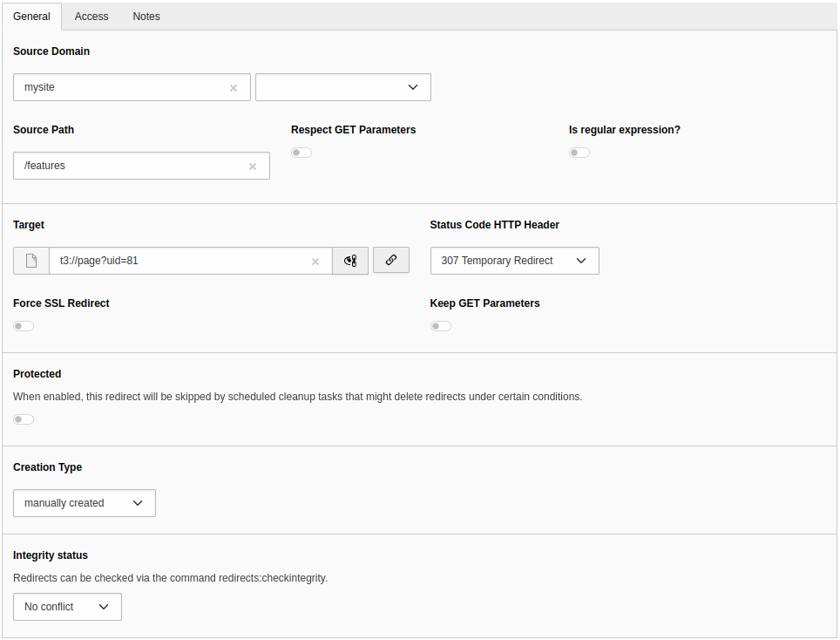Clear the /features source path value
Image resolution: width=840 pixels, height=640 pixels.
point(253,167)
